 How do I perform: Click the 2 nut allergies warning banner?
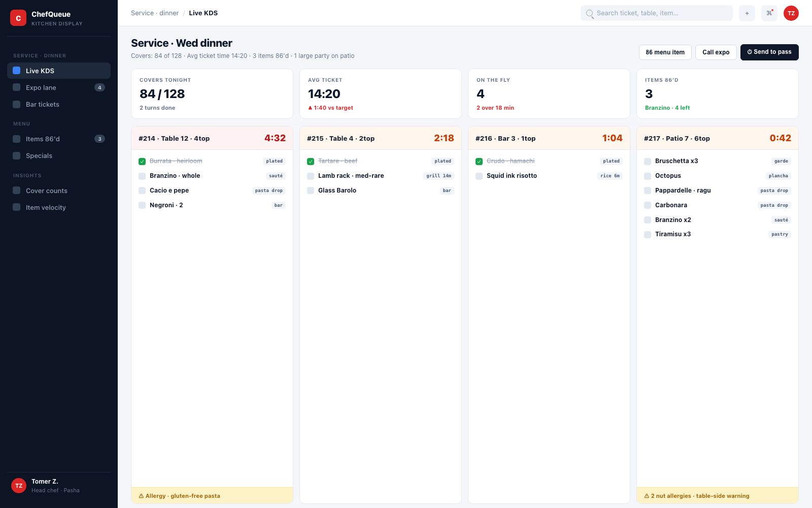(x=718, y=496)
